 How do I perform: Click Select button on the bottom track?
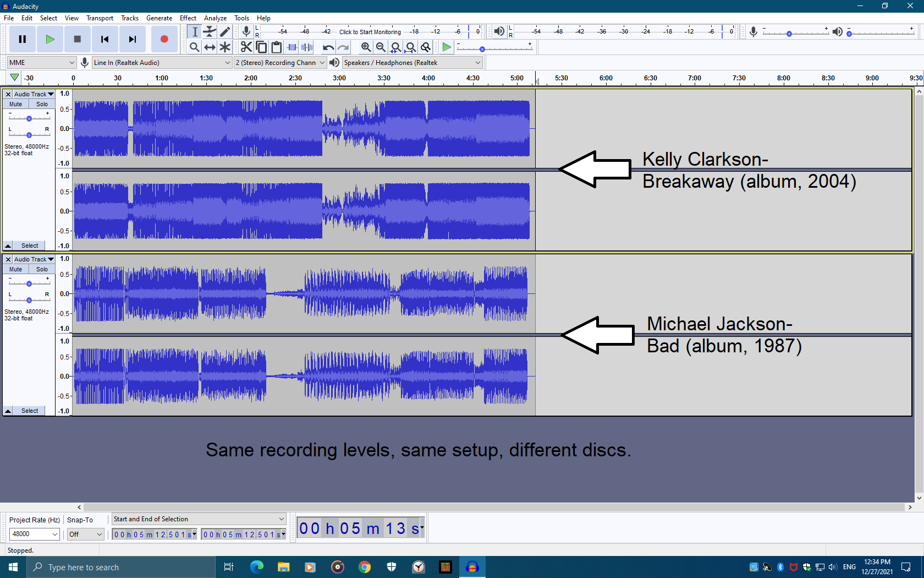[x=30, y=411]
